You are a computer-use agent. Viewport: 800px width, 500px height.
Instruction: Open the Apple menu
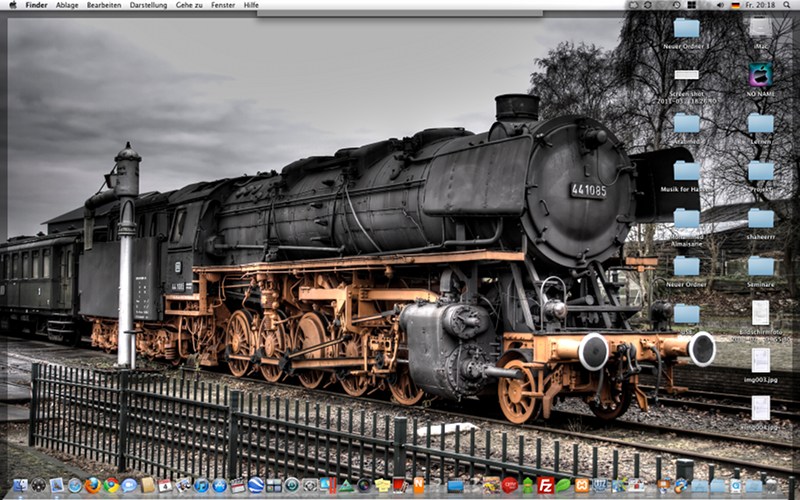pyautogui.click(x=12, y=5)
